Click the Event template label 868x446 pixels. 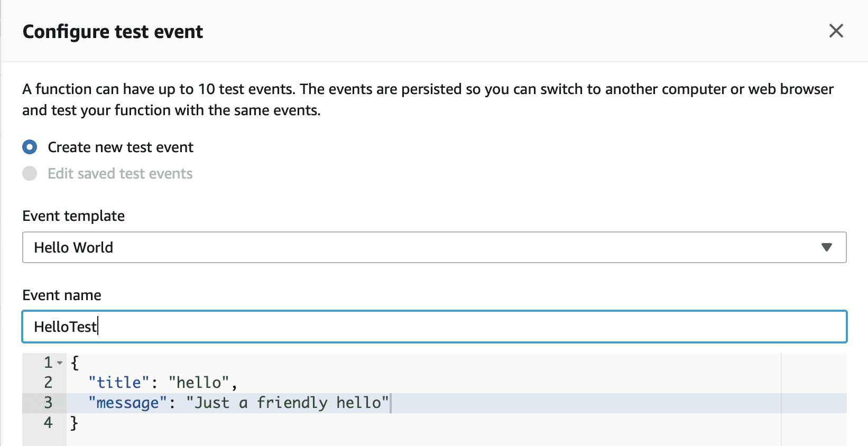[73, 216]
